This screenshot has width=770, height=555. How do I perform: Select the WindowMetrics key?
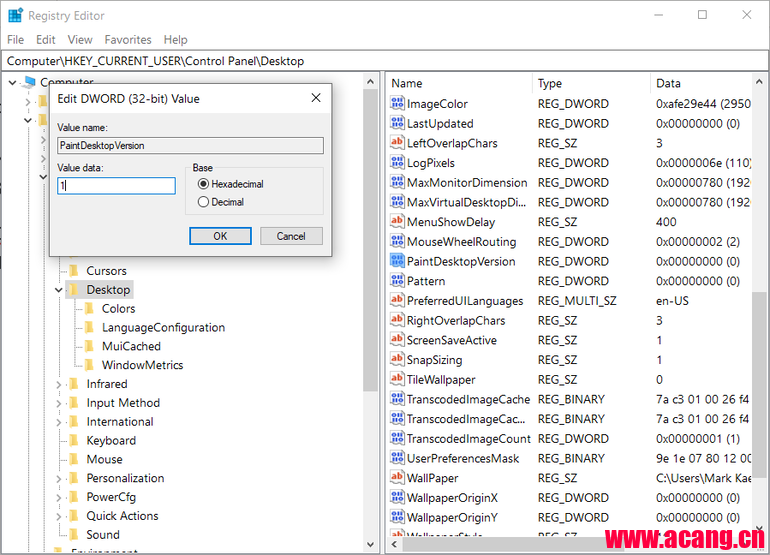(142, 365)
